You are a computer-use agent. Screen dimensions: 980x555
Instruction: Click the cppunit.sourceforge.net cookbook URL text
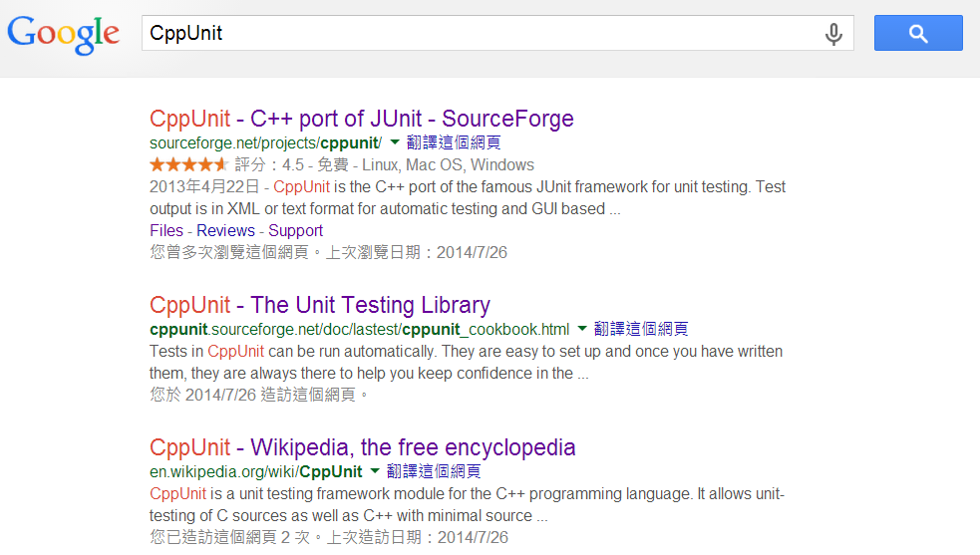click(x=359, y=330)
